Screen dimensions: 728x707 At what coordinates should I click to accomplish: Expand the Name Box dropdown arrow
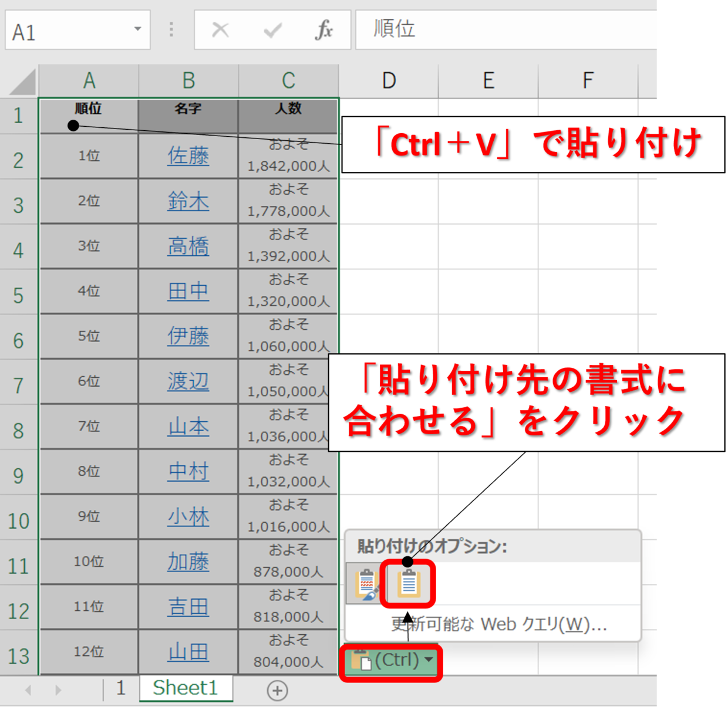coord(137,29)
